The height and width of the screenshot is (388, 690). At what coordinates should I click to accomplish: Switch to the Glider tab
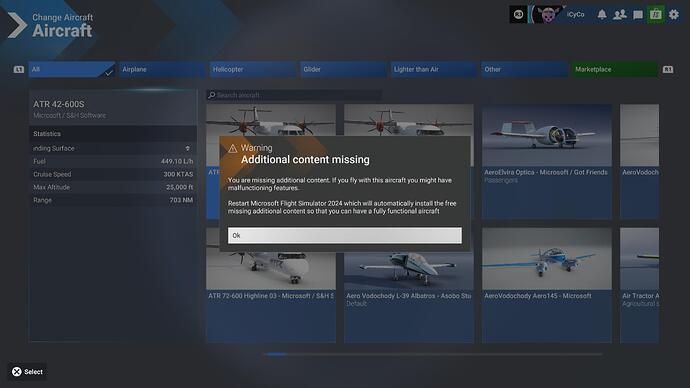point(344,70)
